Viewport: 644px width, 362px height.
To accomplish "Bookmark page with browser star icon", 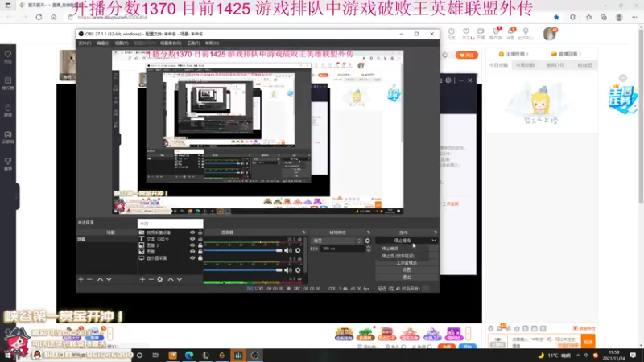I will pyautogui.click(x=556, y=17).
